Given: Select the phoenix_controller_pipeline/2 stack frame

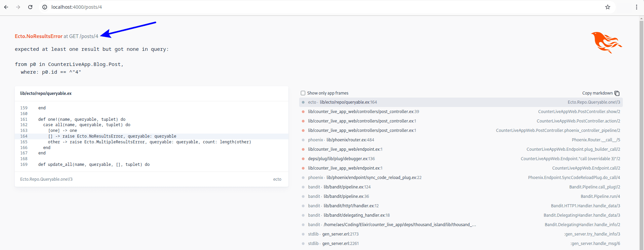Looking at the screenshot, I should click(x=461, y=131).
